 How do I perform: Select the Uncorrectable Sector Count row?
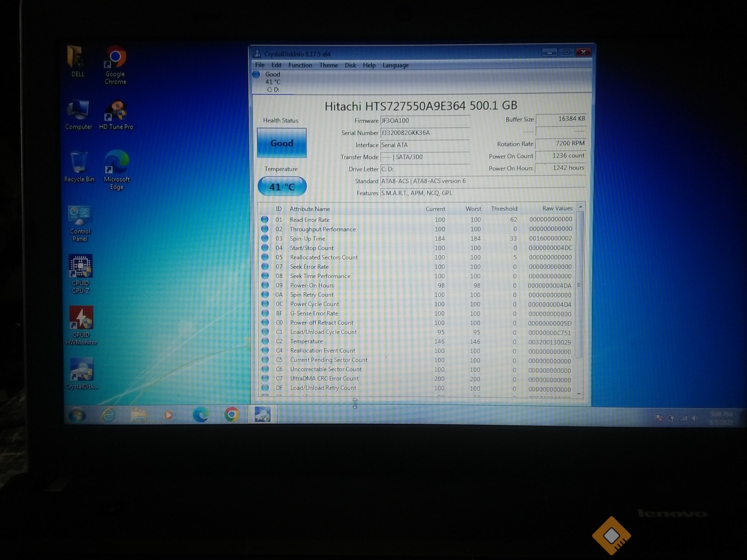(x=416, y=369)
